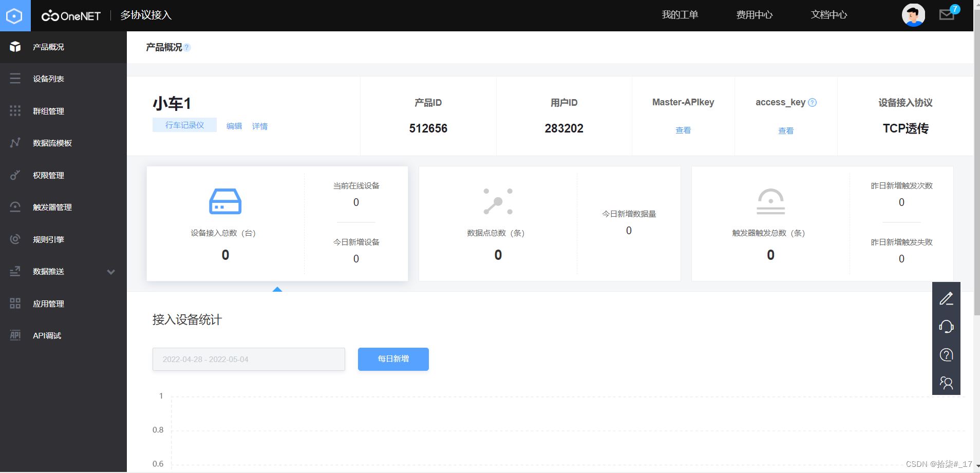The width and height of the screenshot is (980, 473).
Task: Go to 触发器管理 in sidebar
Action: pyautogui.click(x=52, y=207)
